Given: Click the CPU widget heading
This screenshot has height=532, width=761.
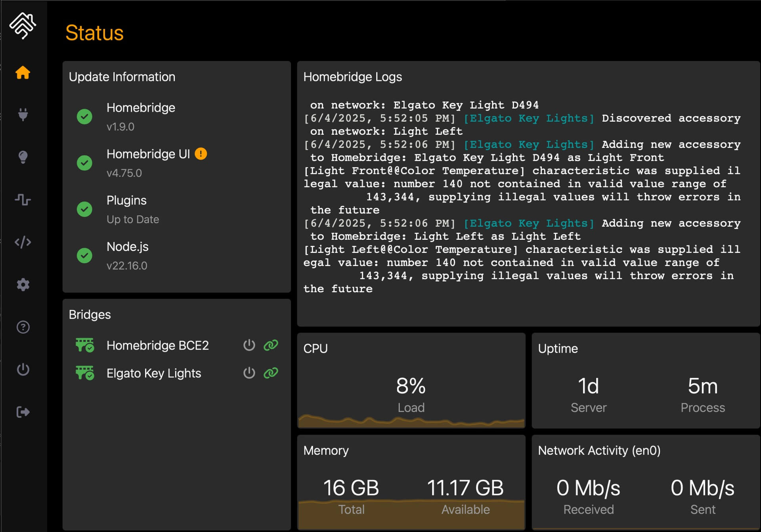Looking at the screenshot, I should point(315,349).
